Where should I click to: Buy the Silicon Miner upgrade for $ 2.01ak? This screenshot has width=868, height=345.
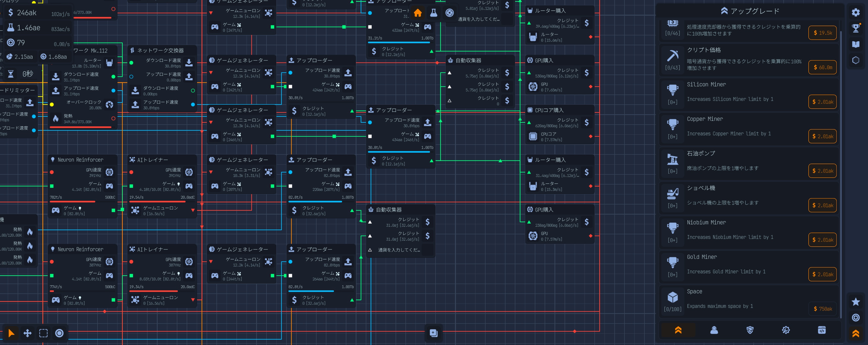[x=822, y=102]
